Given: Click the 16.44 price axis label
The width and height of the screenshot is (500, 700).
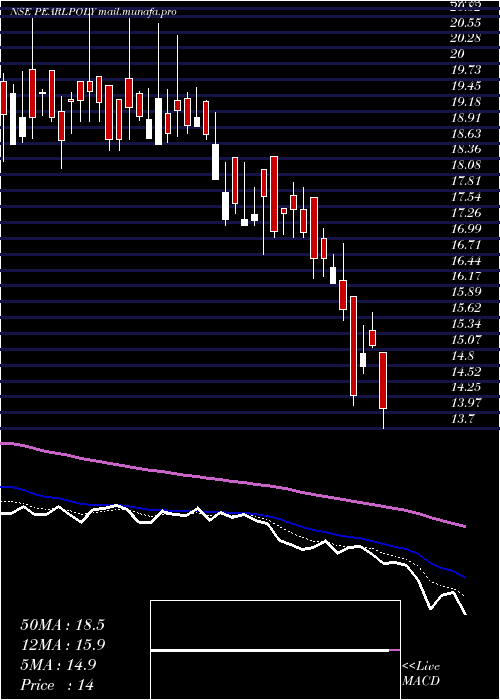Looking at the screenshot, I should (x=467, y=260).
